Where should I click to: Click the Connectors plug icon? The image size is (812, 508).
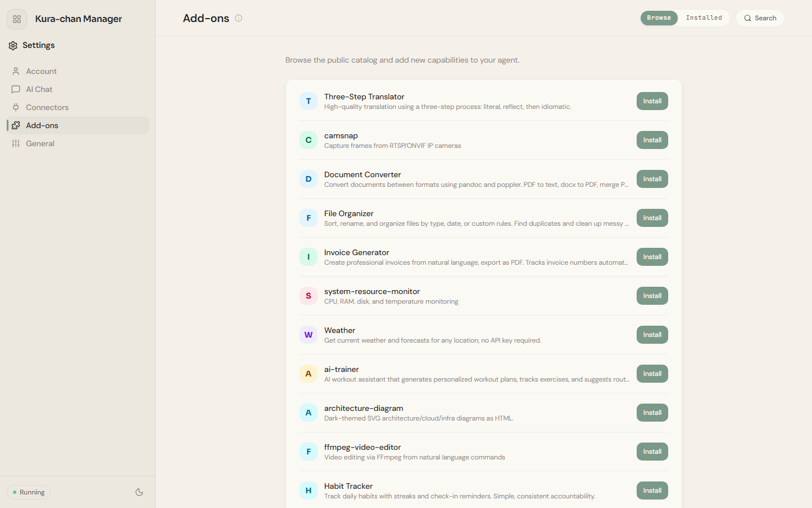(16, 107)
